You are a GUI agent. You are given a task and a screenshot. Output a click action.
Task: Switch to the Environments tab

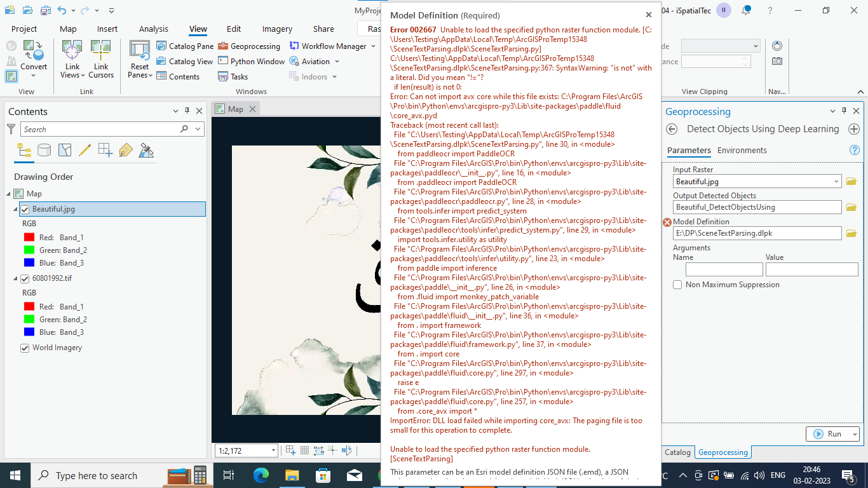[742, 151]
